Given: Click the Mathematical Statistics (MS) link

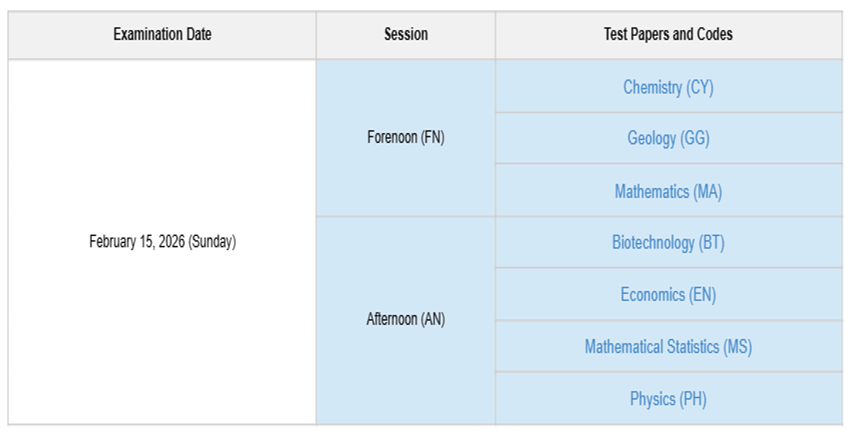Looking at the screenshot, I should (x=668, y=347).
